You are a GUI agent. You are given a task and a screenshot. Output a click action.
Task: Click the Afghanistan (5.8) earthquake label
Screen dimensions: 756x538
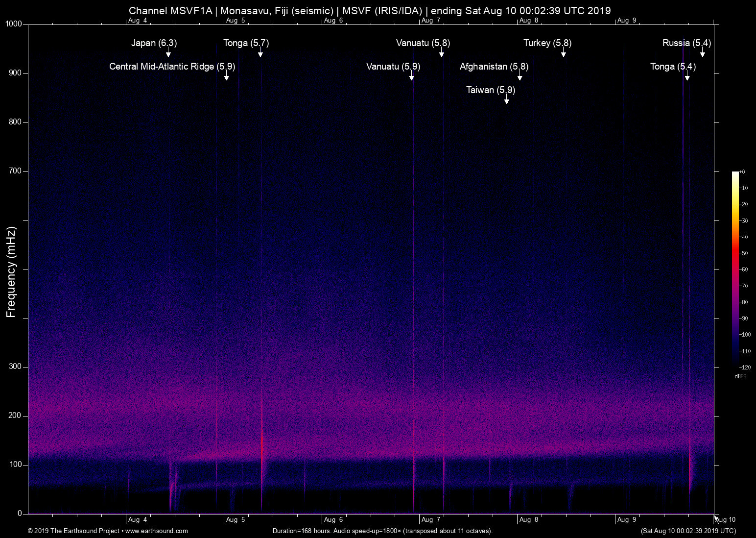pos(494,67)
